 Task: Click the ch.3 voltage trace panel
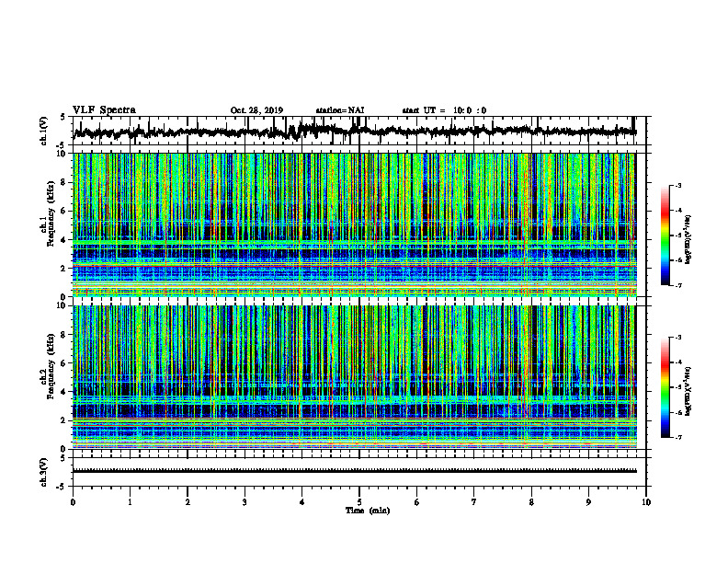click(x=359, y=472)
